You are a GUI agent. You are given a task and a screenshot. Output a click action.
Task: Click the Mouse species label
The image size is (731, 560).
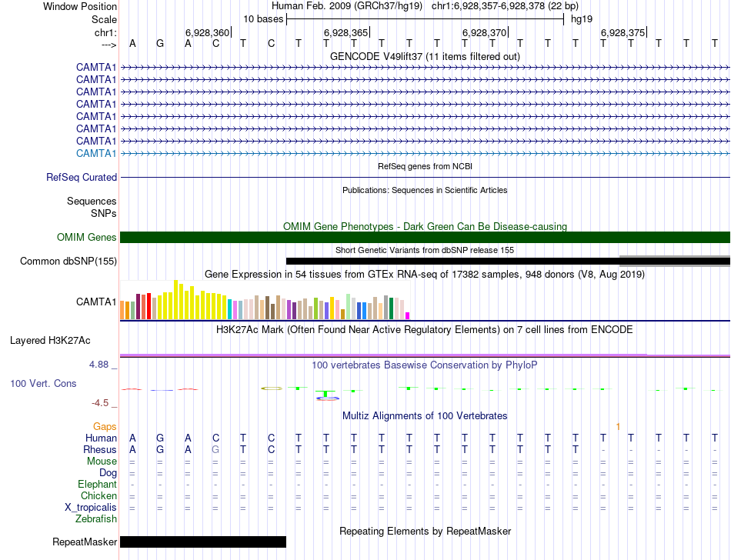pos(102,462)
